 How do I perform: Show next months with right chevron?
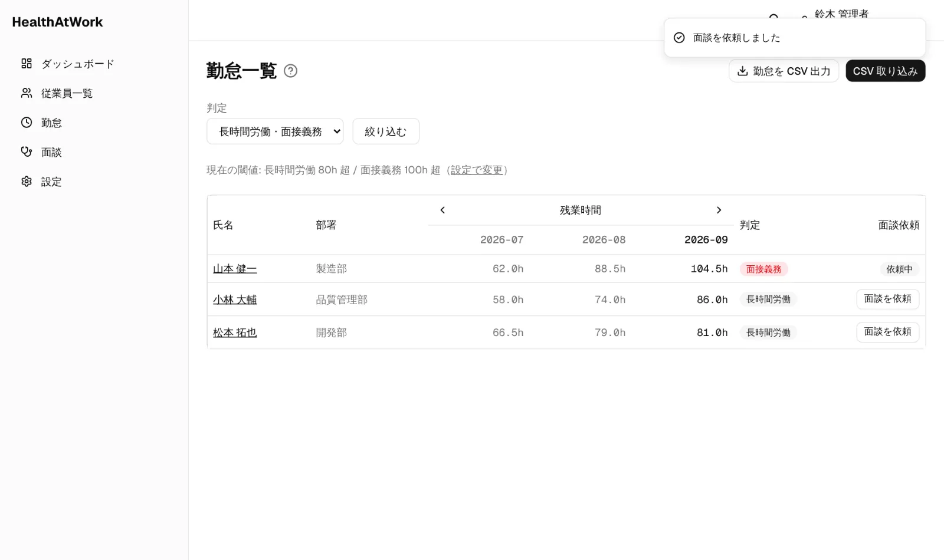tap(719, 210)
